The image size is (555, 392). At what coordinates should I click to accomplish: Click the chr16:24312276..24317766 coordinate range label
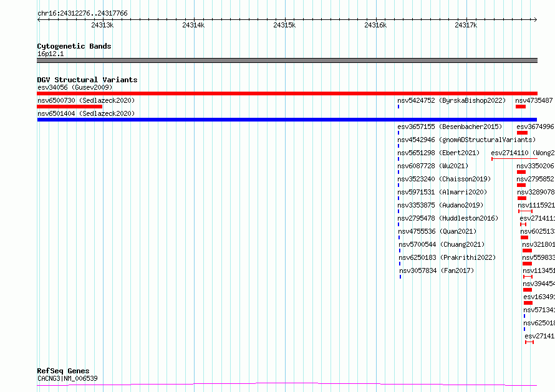82,13
